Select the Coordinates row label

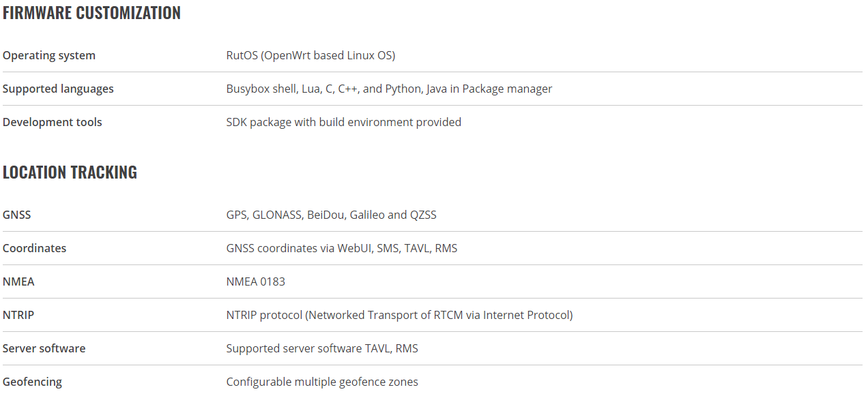35,248
